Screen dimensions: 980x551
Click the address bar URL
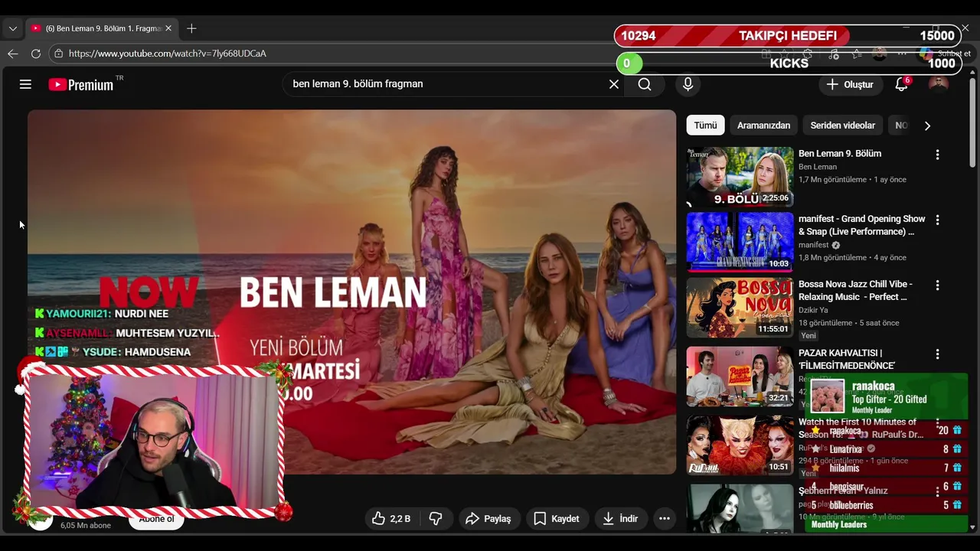168,54
